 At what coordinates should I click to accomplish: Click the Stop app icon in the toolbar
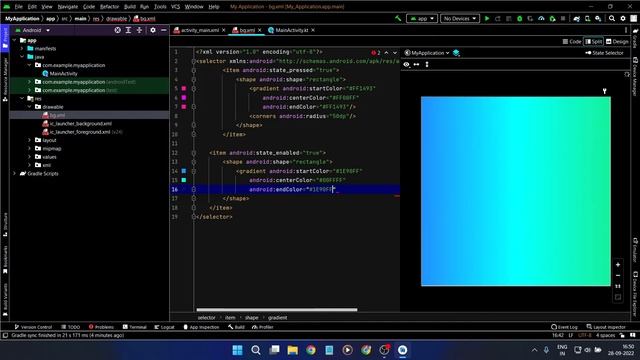point(563,18)
